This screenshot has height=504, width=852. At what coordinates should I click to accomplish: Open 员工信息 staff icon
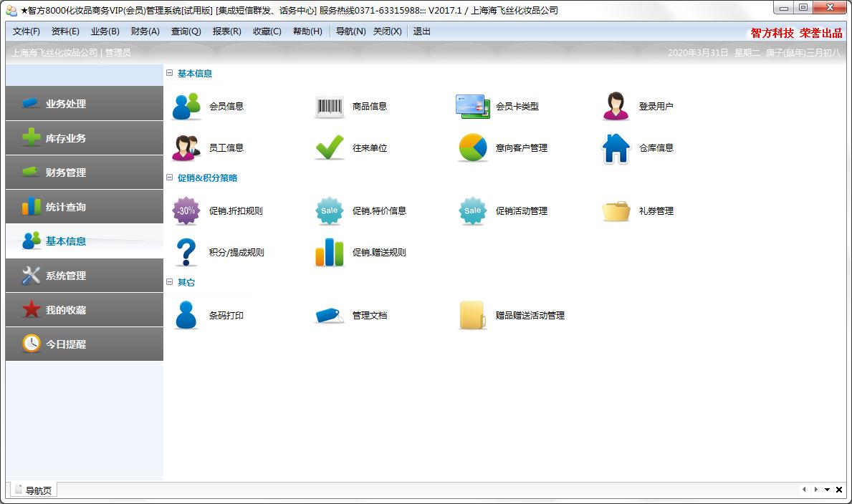pyautogui.click(x=186, y=147)
